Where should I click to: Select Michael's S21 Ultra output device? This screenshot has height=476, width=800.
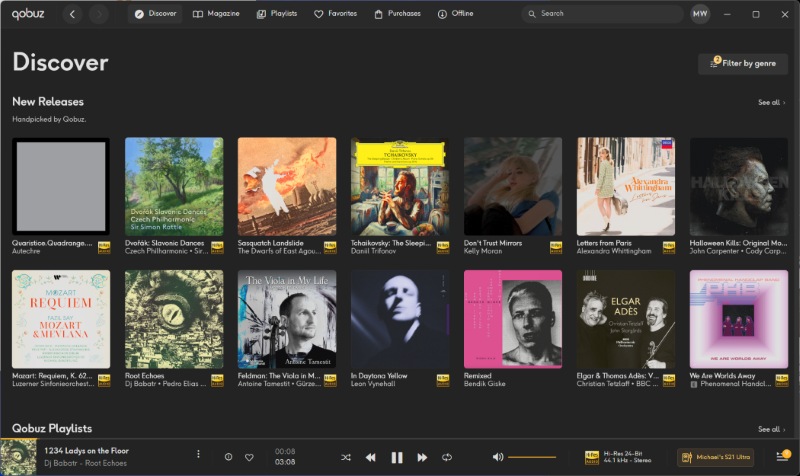tap(715, 457)
